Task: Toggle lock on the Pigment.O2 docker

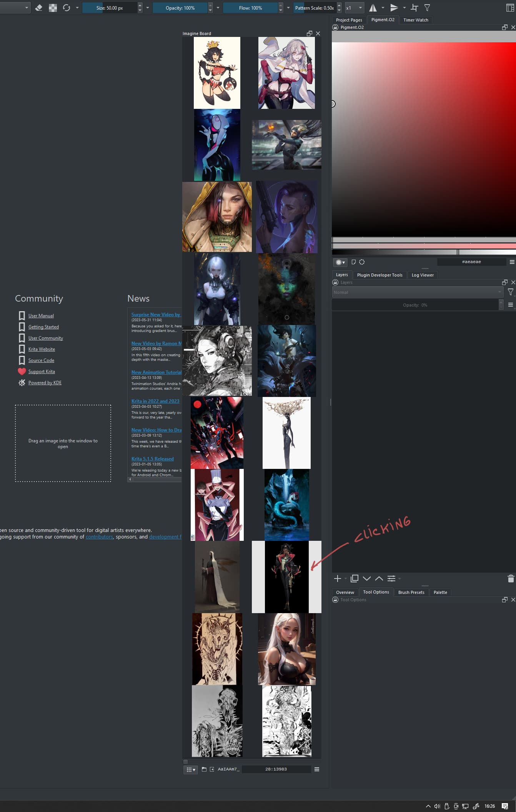Action: (335, 27)
